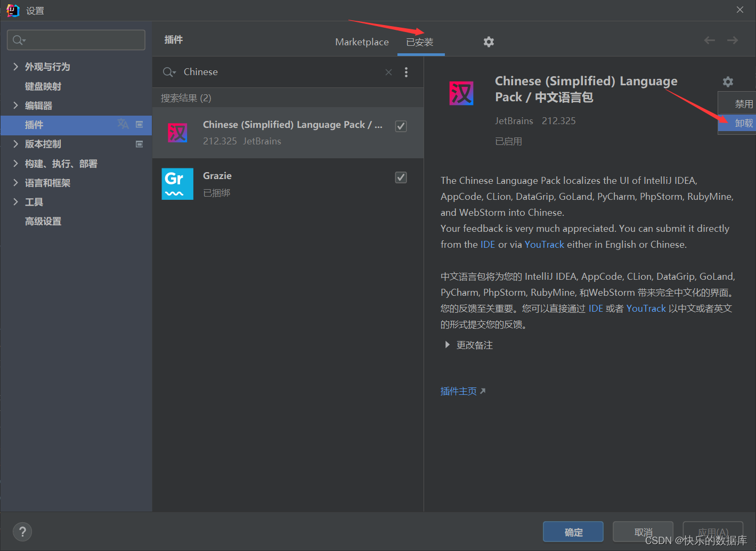Click the large plugin logo in the details pane
The width and height of the screenshot is (756, 551).
(461, 93)
